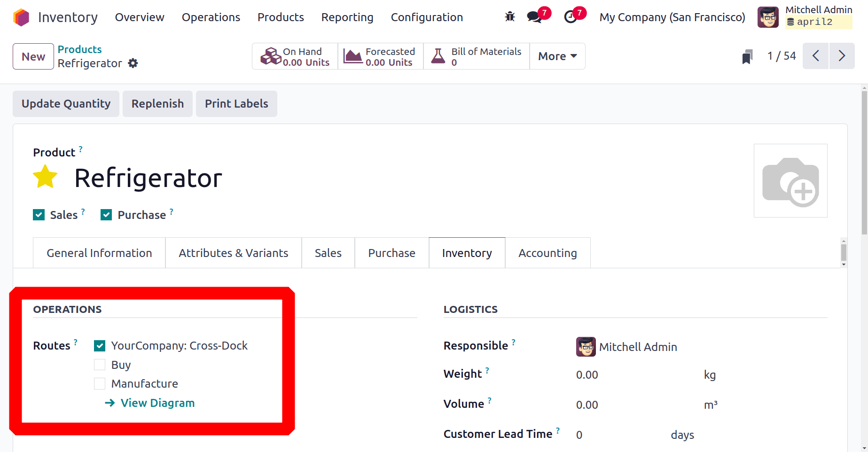The height and width of the screenshot is (452, 868).
Task: Go back via Products breadcrumb link
Action: (79, 49)
